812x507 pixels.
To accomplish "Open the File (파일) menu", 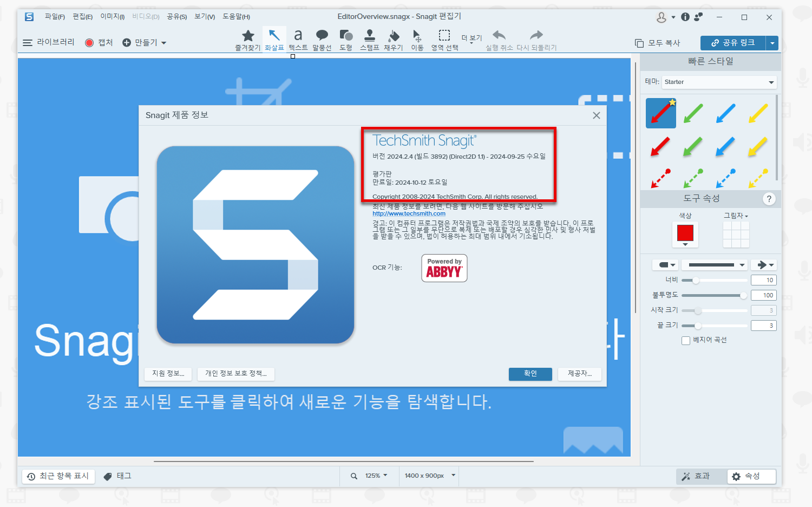I will tap(55, 17).
